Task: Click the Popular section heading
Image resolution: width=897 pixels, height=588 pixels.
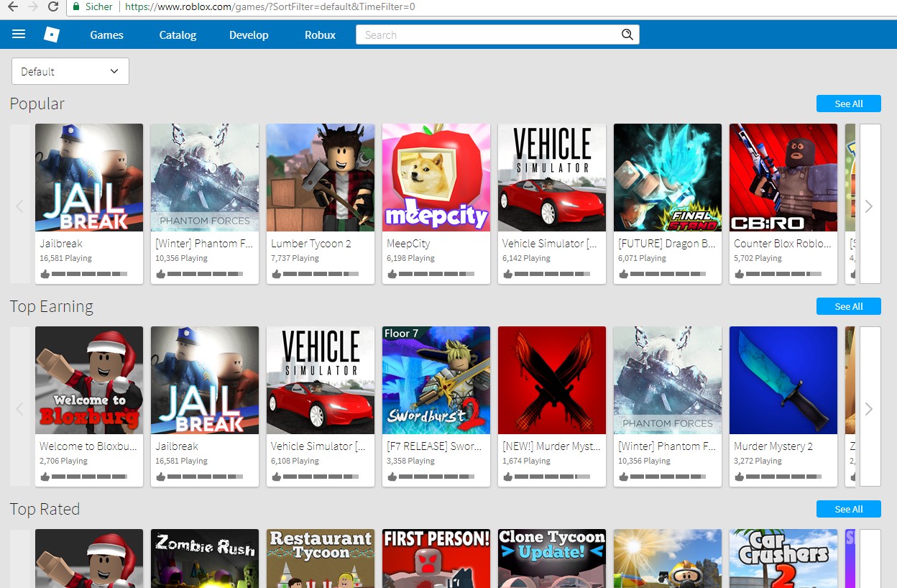Action: click(x=37, y=104)
